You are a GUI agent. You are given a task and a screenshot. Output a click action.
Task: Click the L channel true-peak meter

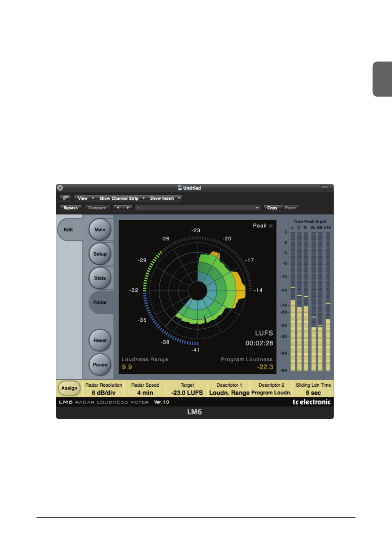[293, 302]
